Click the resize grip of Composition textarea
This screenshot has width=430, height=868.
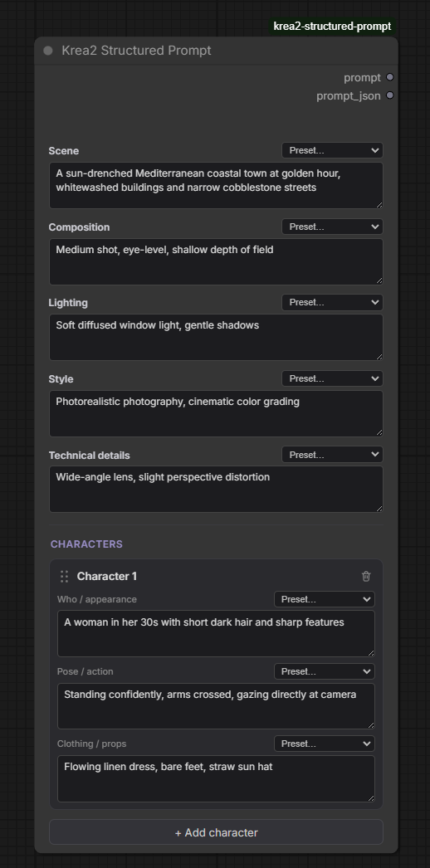[x=379, y=281]
